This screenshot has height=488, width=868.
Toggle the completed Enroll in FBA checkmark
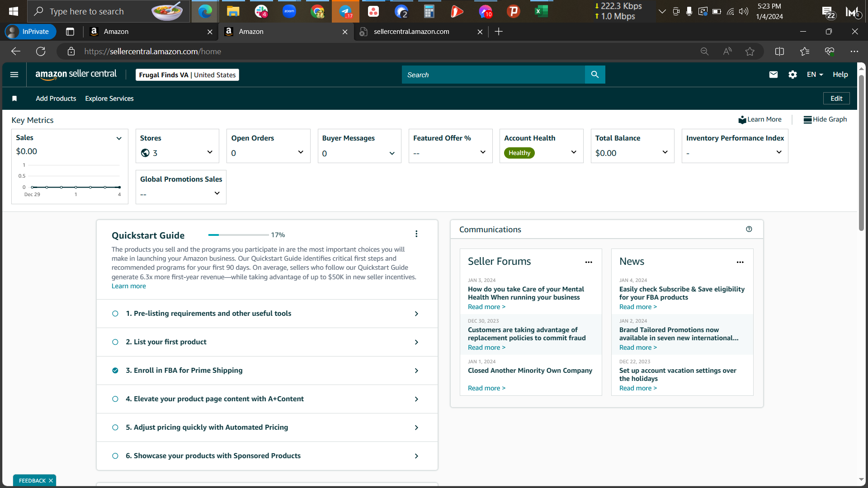(x=115, y=371)
